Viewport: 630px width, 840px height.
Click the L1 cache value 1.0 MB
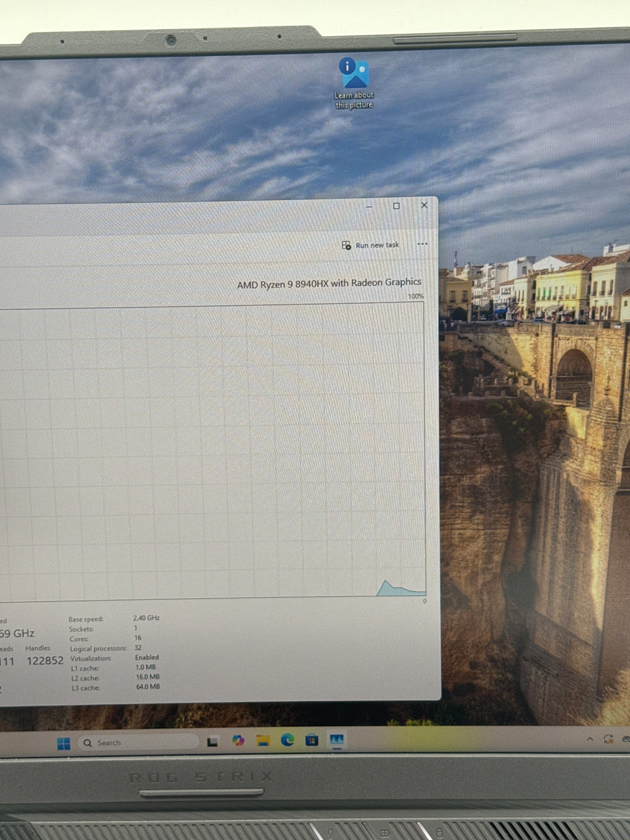click(146, 666)
